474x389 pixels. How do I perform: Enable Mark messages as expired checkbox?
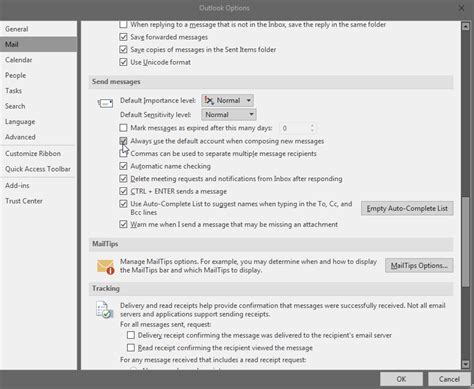point(123,128)
